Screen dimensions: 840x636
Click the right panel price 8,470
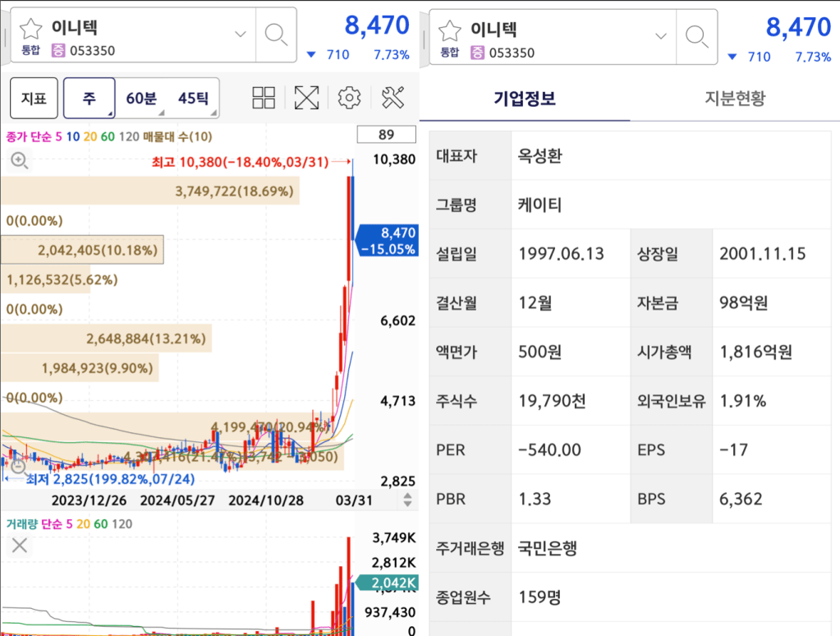pos(798,27)
